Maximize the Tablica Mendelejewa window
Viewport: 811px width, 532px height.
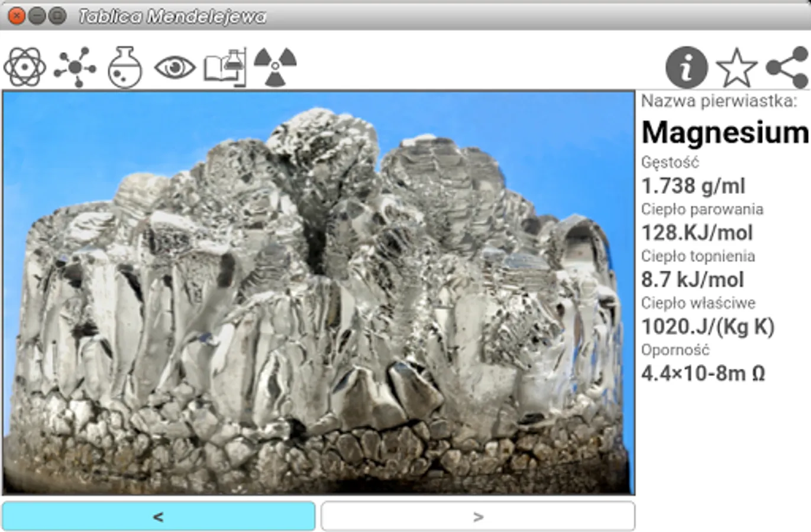click(x=57, y=16)
